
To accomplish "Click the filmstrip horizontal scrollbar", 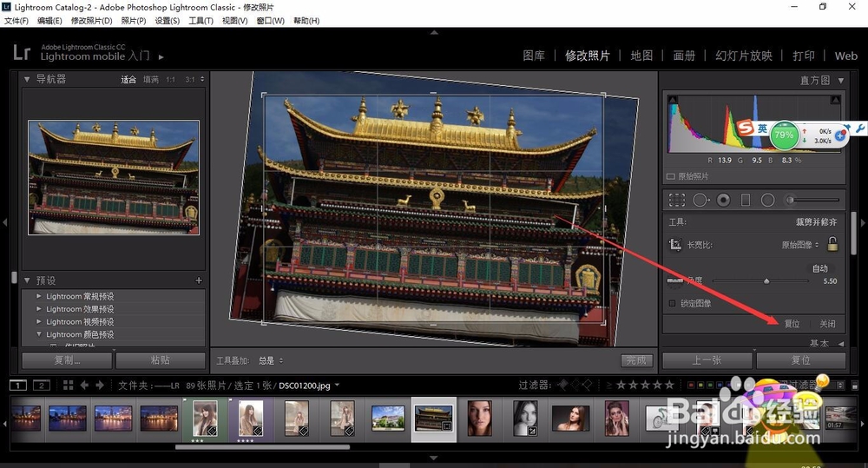I will click(262, 446).
